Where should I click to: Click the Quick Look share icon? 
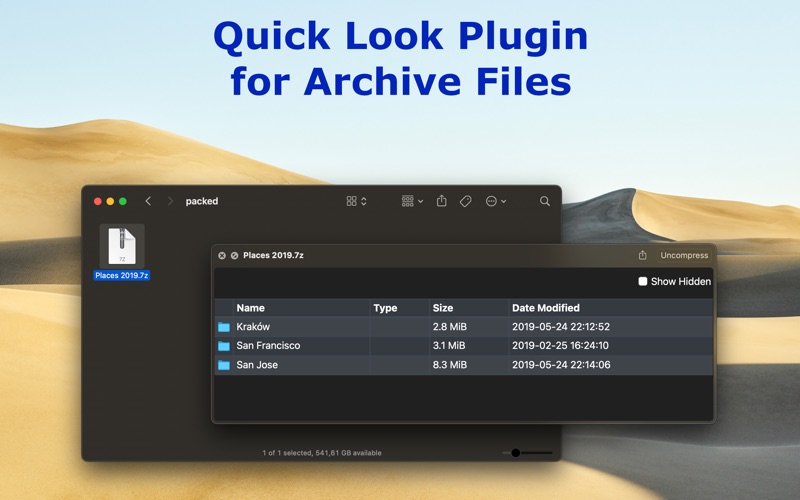pyautogui.click(x=643, y=256)
